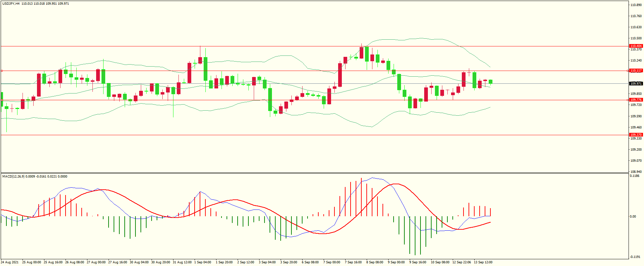644x266 pixels.
Task: Click the 25 Aug 00:00 time label
Action: pyautogui.click(x=32, y=262)
